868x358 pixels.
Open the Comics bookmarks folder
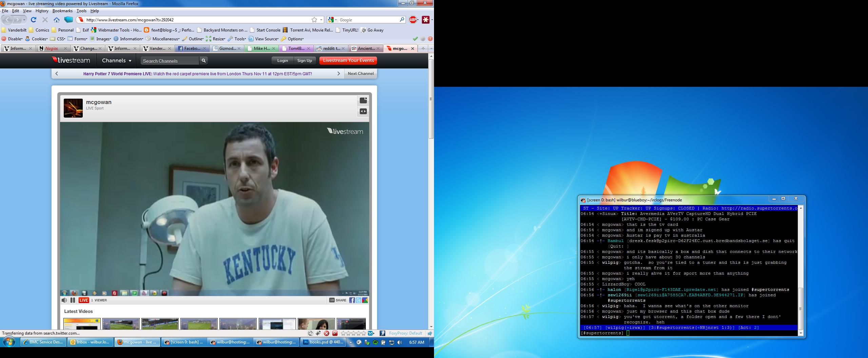(x=39, y=30)
